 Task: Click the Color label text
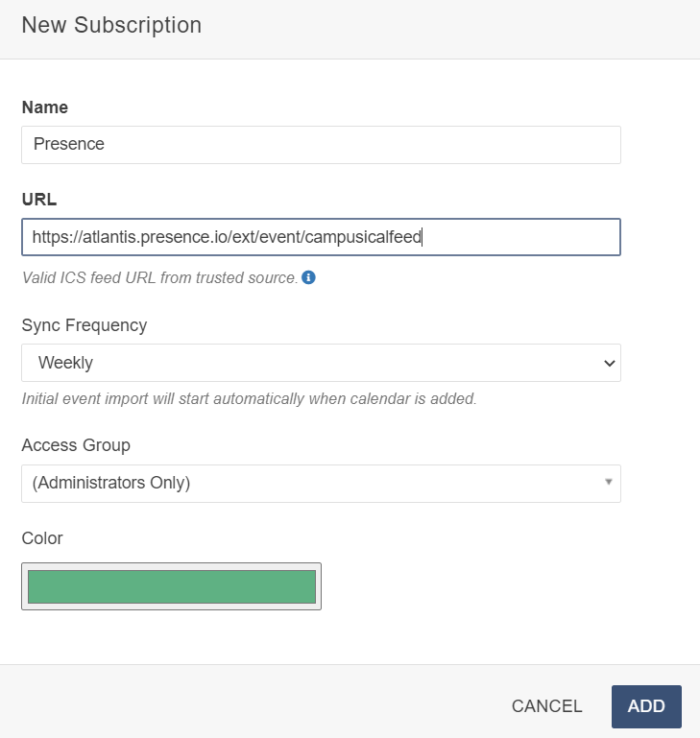point(42,538)
